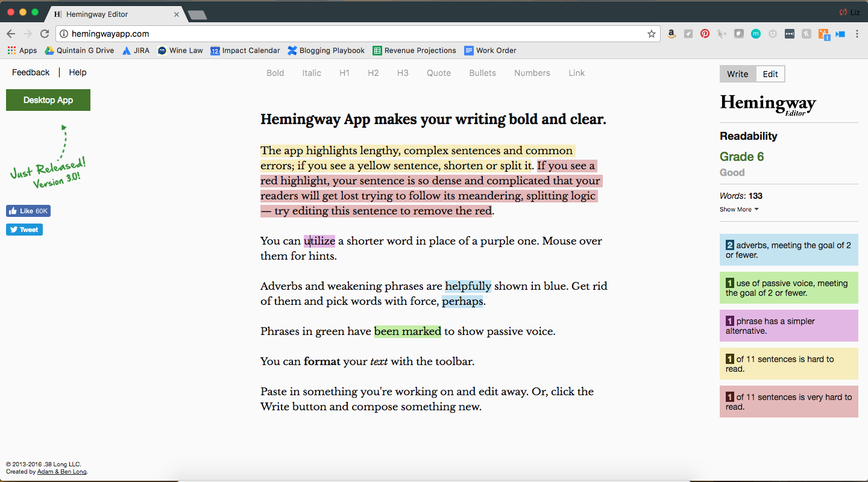Click the Twitter Tweet button

[x=24, y=230]
